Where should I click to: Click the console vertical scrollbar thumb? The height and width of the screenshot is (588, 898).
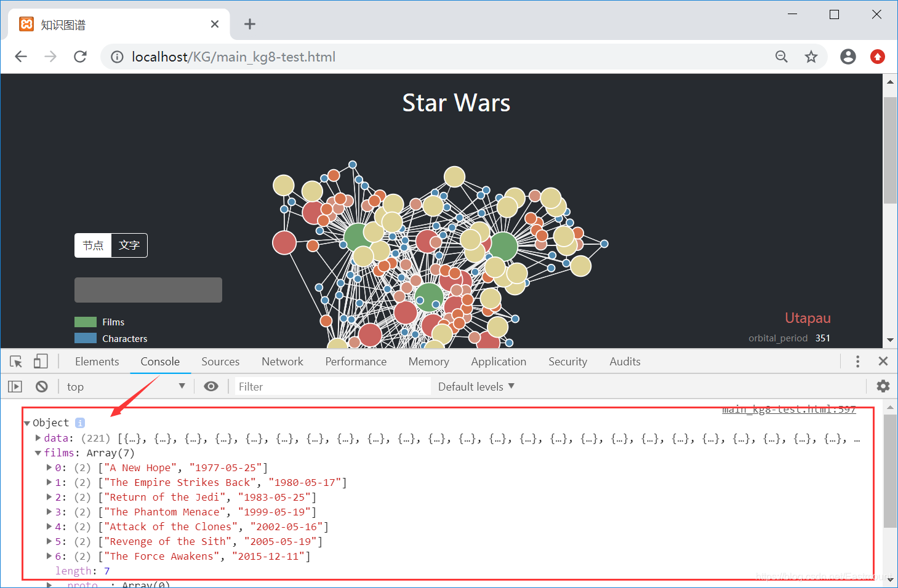pyautogui.click(x=890, y=471)
